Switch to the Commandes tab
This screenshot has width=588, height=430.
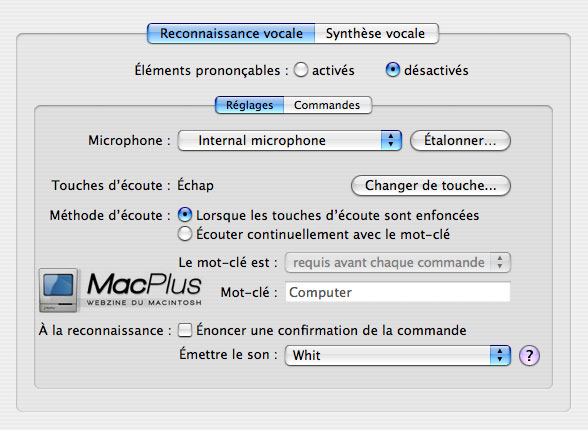327,105
